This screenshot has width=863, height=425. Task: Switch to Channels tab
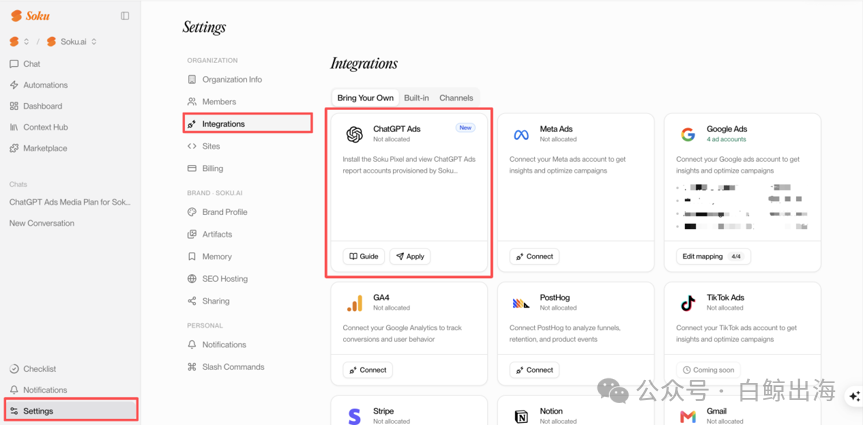[x=456, y=98]
